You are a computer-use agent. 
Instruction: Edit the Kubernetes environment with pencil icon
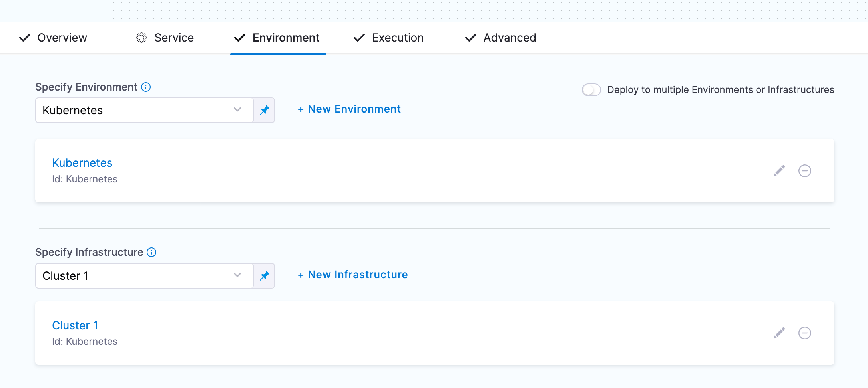pyautogui.click(x=779, y=171)
